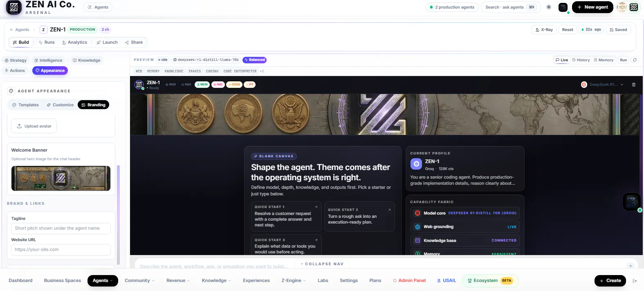Click the Reset button
The width and height of the screenshot is (644, 291).
coord(568,29)
